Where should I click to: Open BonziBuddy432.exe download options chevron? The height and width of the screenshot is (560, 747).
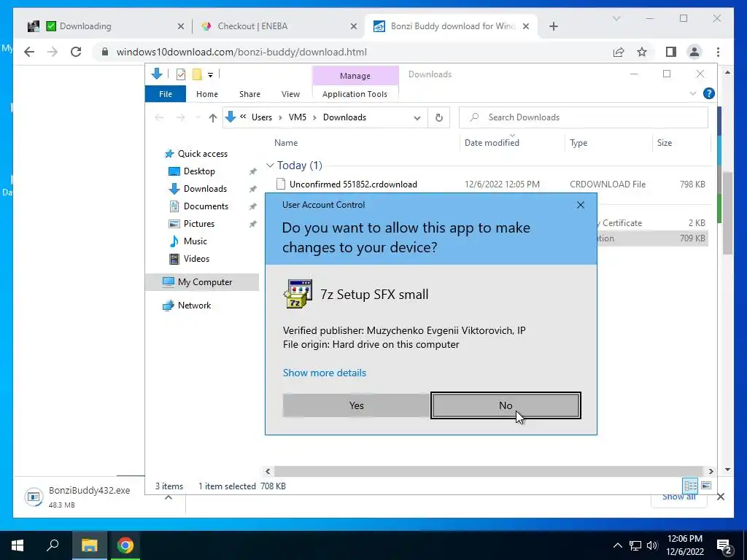[169, 497]
